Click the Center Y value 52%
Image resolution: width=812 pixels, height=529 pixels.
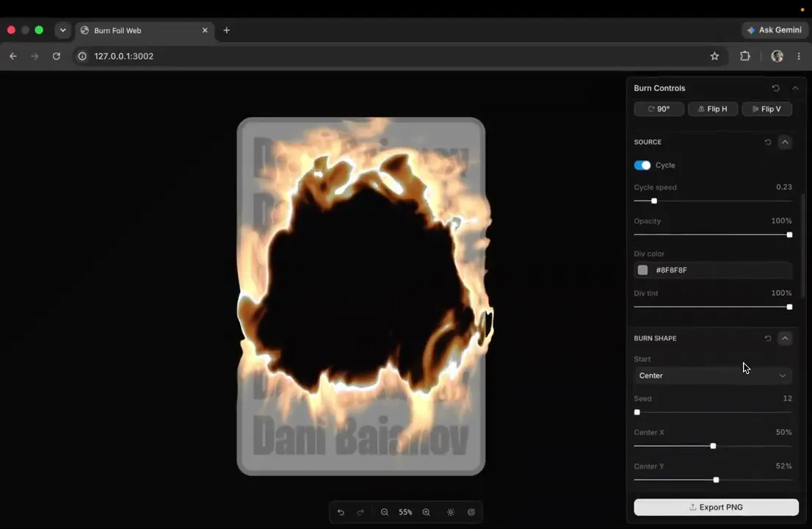point(783,467)
